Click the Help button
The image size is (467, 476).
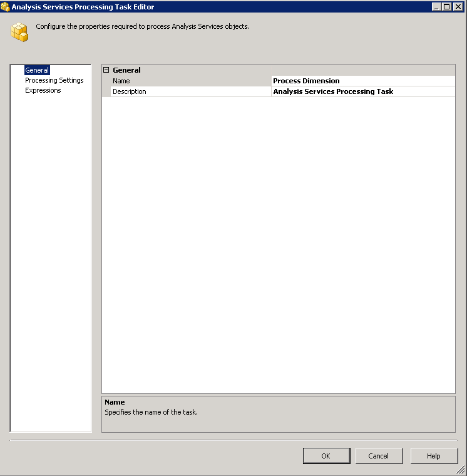tap(434, 456)
